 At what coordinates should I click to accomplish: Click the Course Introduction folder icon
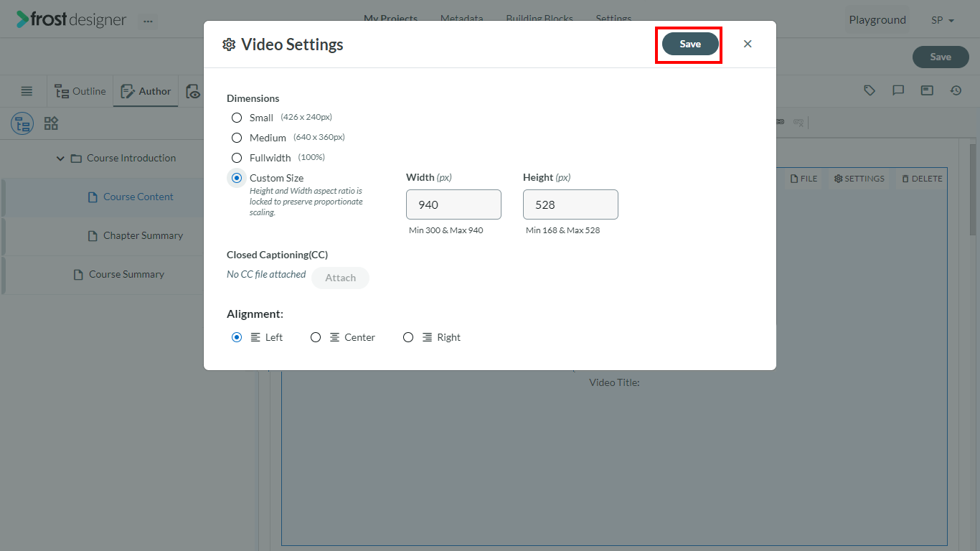coord(76,159)
